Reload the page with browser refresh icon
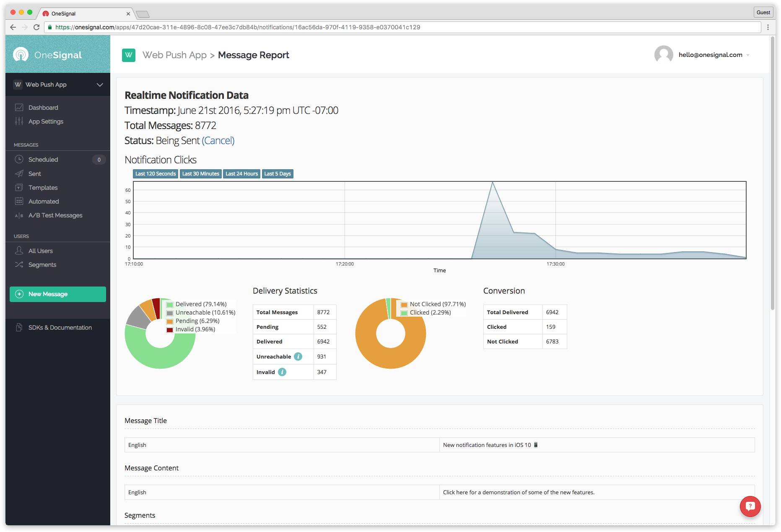Screen dimensions: 781x532 pos(36,27)
